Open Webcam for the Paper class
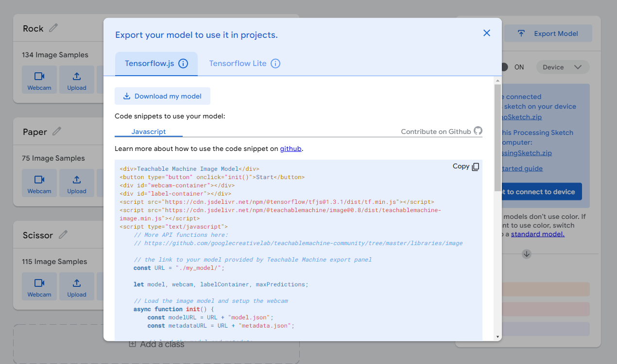The width and height of the screenshot is (617, 364). [x=39, y=183]
